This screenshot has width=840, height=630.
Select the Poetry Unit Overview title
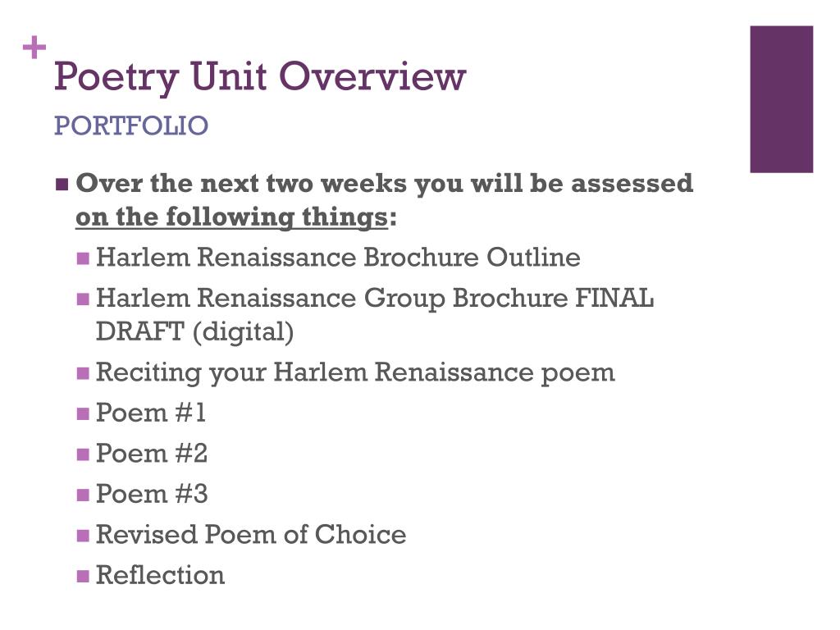260,78
